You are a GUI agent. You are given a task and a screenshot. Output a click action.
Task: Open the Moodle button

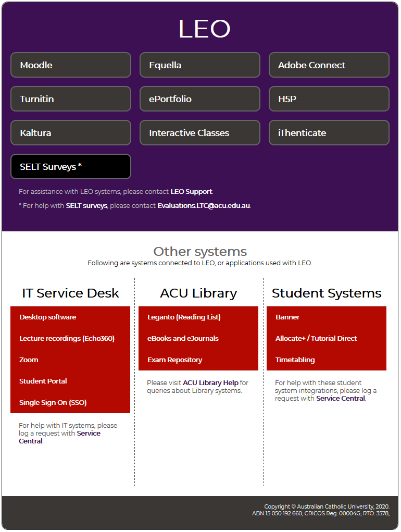tap(70, 65)
